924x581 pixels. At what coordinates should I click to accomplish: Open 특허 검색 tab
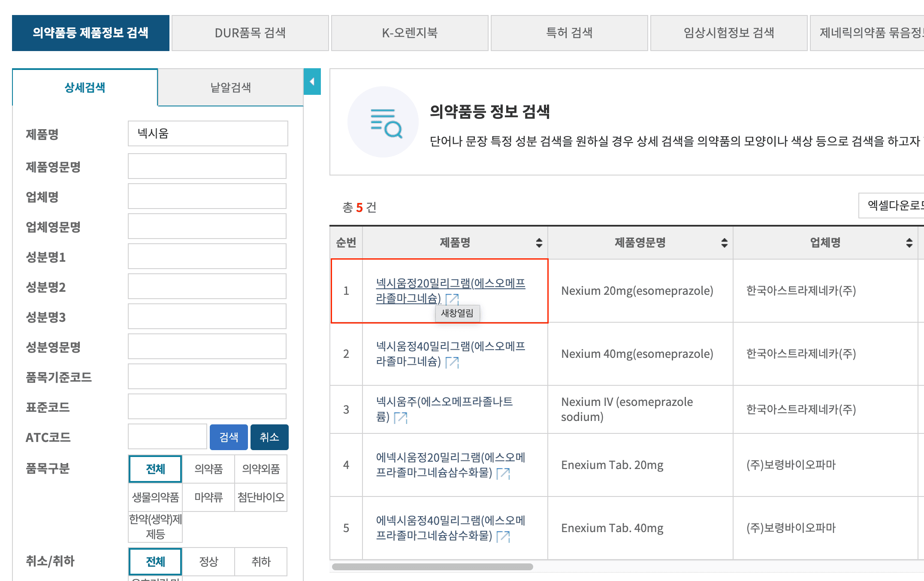coord(569,33)
